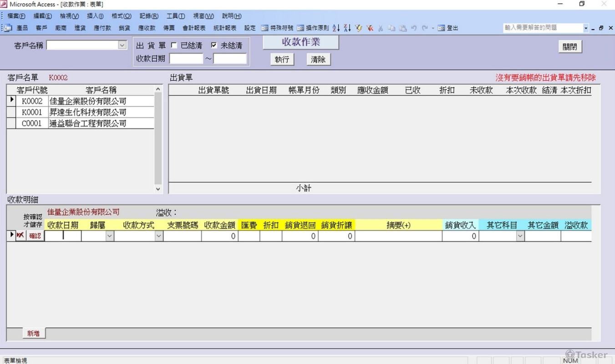Click the Remove Filter icon
This screenshot has width=615, height=364.
(370, 28)
